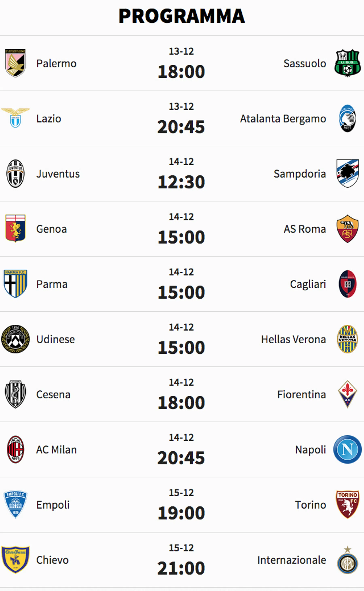Screen dimensions: 364x591
Task: Select the Chievo team name
Action: coord(53,560)
